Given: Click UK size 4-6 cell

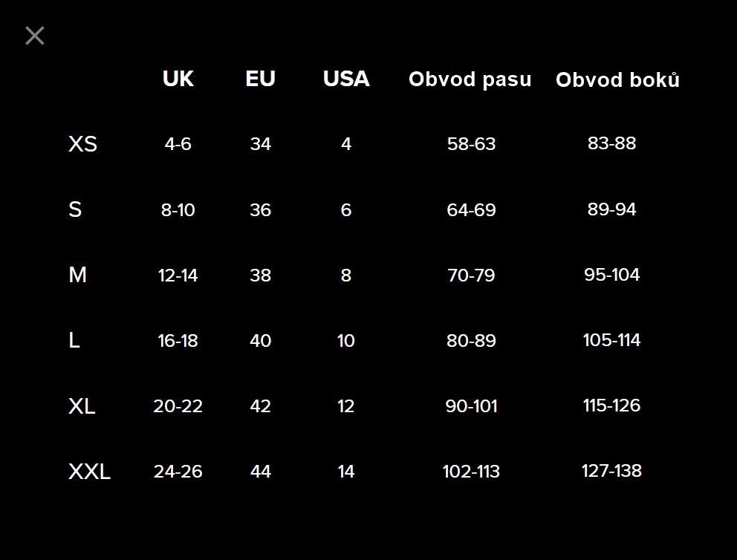Looking at the screenshot, I should [x=178, y=144].
